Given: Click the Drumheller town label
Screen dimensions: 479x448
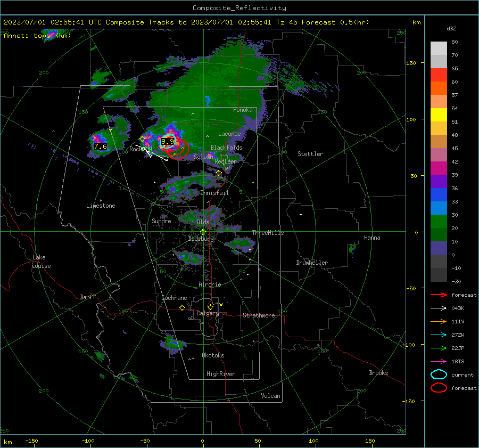Looking at the screenshot, I should pos(312,263).
